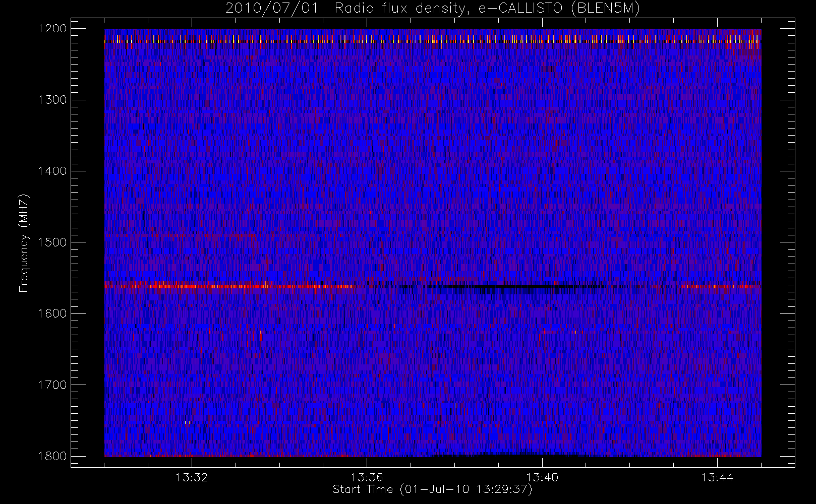Select the 1400 frequency tick label
Image resolution: width=816 pixels, height=504 pixels.
click(53, 171)
